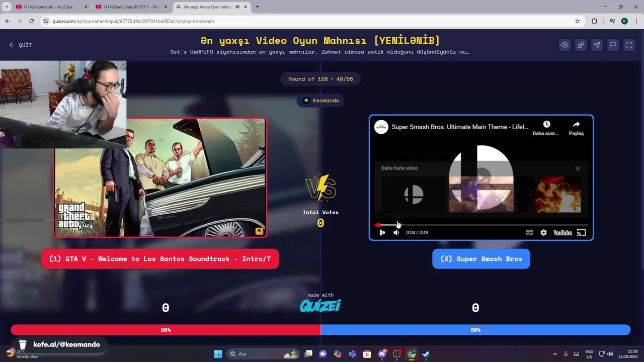Click the Keomando host badge
The width and height of the screenshot is (644, 362).
[321, 101]
